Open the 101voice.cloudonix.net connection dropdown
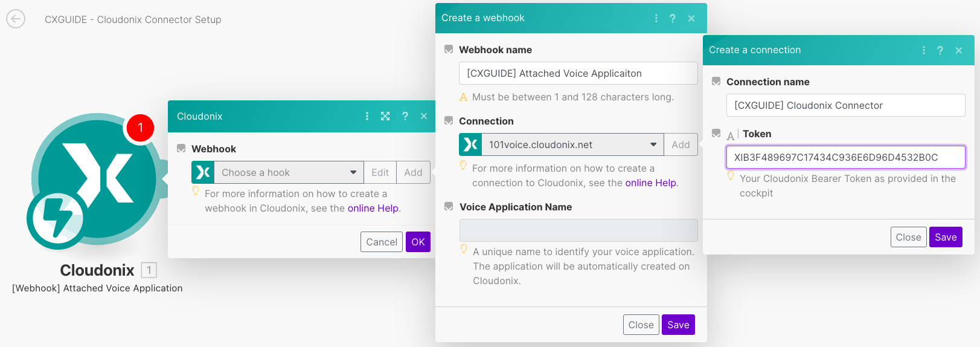The height and width of the screenshot is (347, 980). tap(572, 144)
